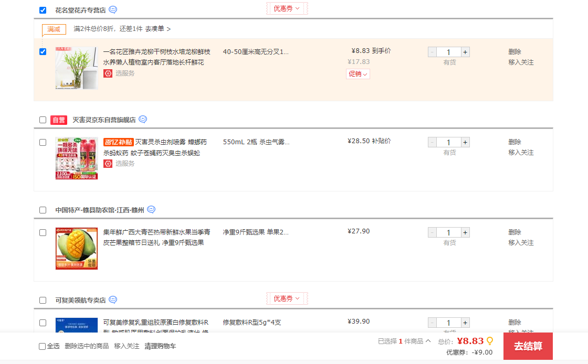Open the green mango product thumbnail
Viewport: 588px width, 364px height.
77,249
